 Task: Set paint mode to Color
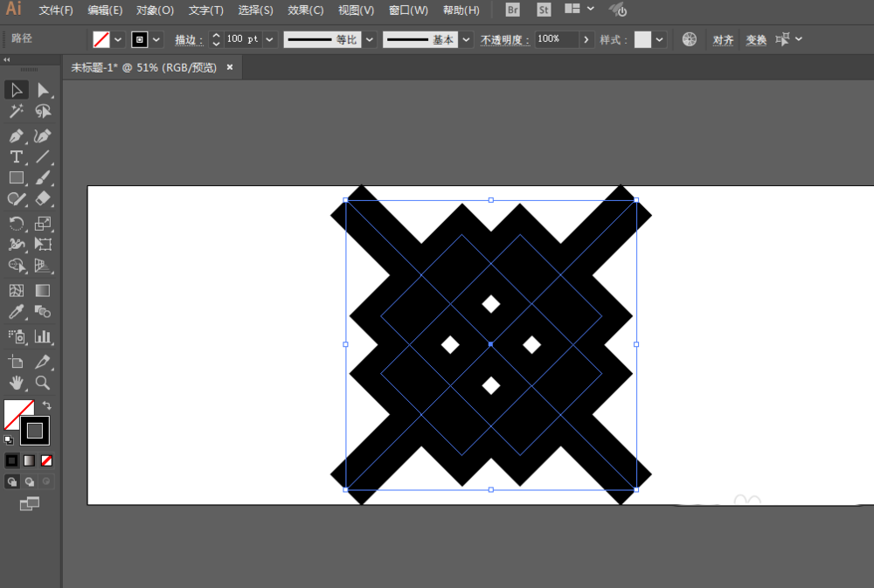point(11,460)
